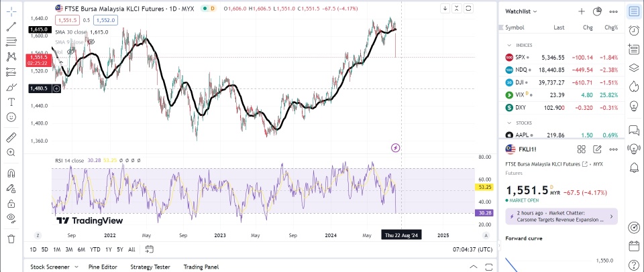644x272 pixels.
Task: Open the forecasting and measurement tools
Action: (11, 72)
